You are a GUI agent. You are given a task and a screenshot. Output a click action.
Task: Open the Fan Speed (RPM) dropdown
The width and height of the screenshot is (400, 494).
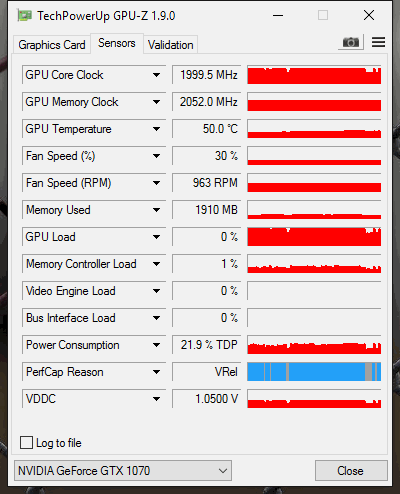156,183
